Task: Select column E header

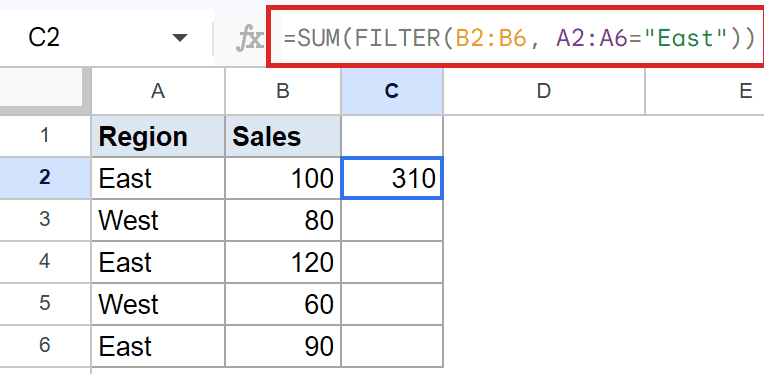Action: coord(705,91)
